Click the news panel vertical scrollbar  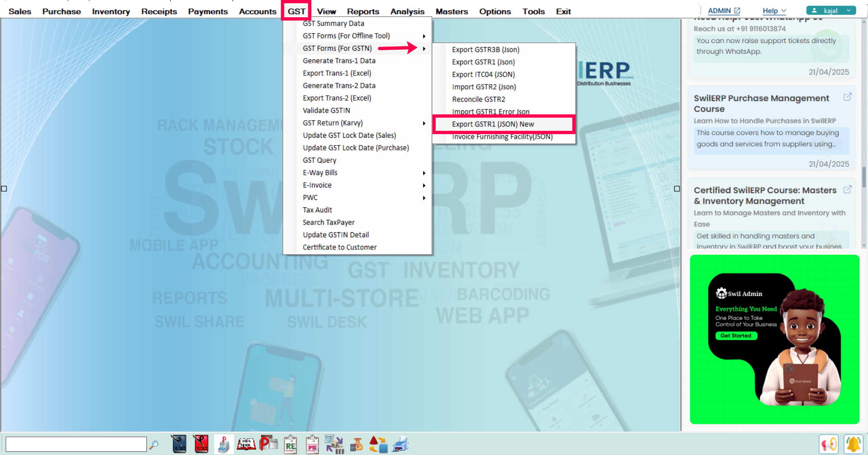(x=863, y=176)
